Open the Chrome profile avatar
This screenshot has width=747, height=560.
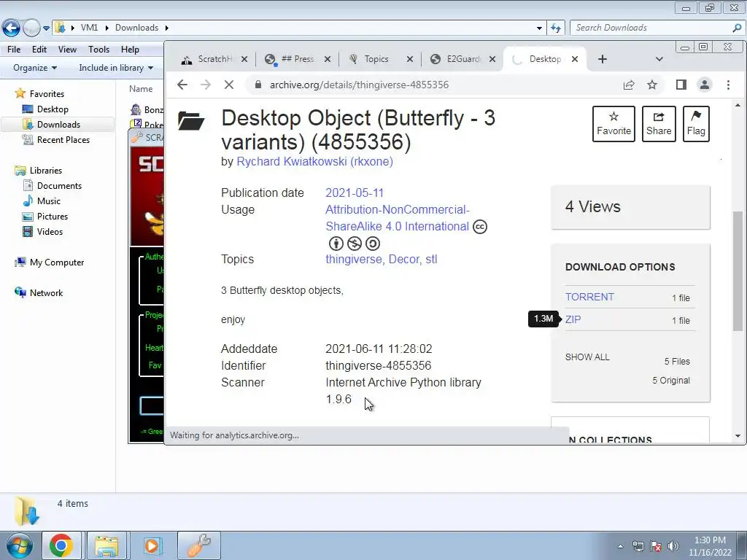[x=705, y=85]
